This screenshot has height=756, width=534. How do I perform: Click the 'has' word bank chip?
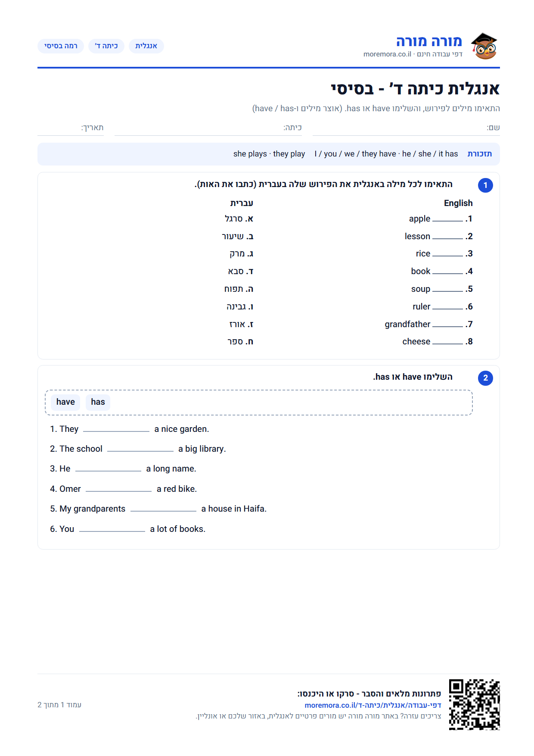point(98,402)
